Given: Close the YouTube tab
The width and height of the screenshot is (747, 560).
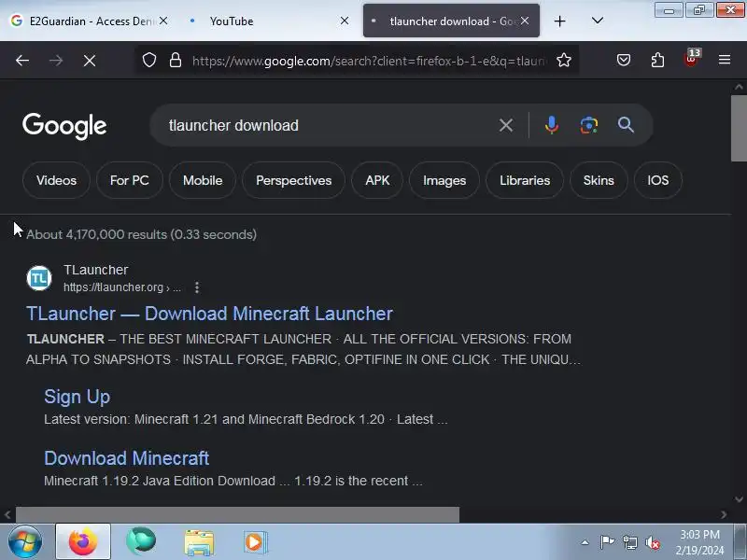Looking at the screenshot, I should 345,21.
